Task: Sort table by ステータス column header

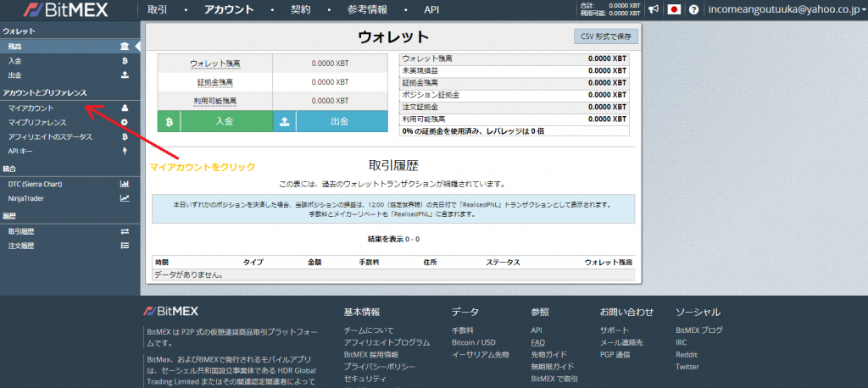Action: tap(503, 263)
